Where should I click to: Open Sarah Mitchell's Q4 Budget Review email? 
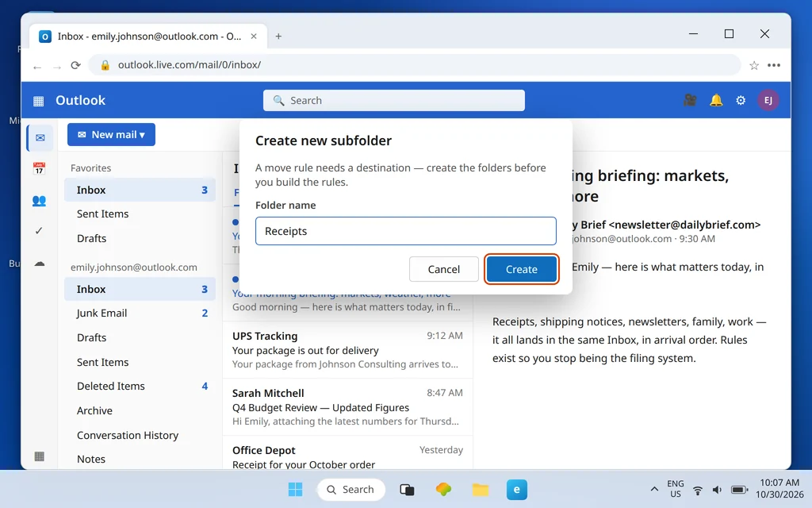(x=347, y=407)
